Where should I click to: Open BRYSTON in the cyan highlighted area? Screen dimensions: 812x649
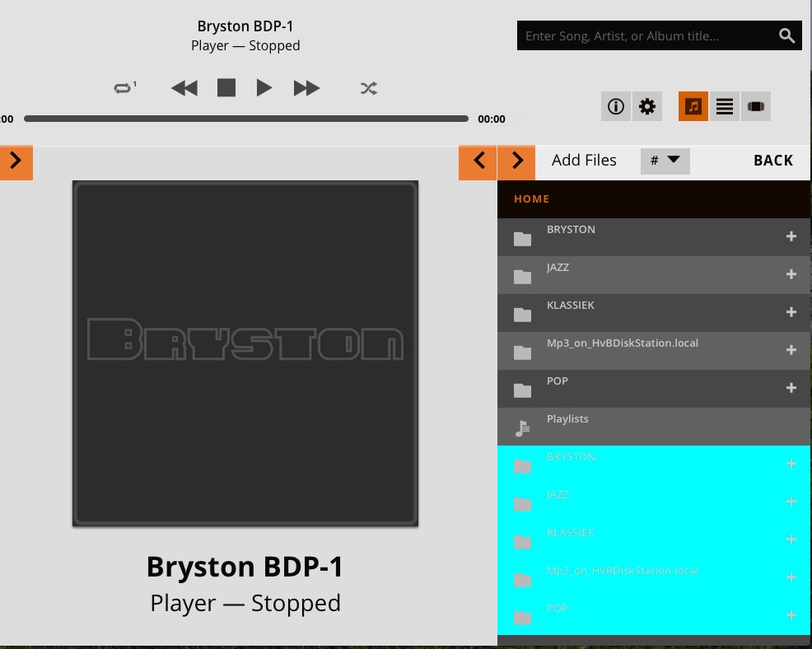click(654, 465)
